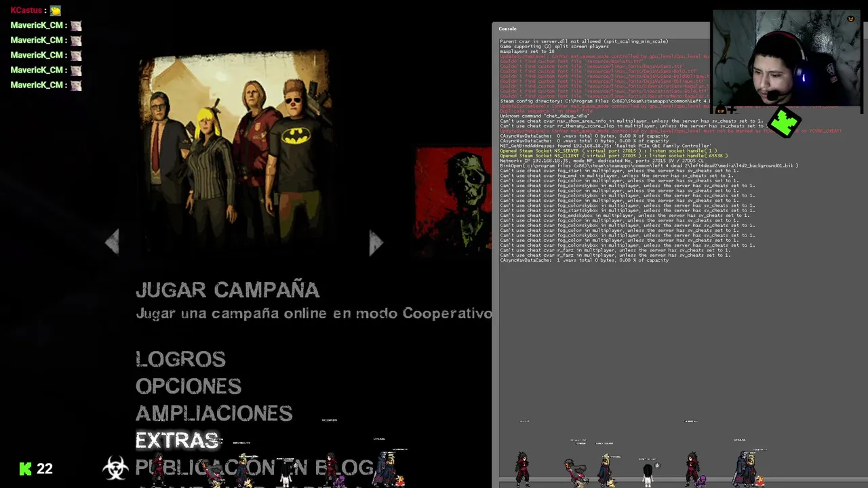Open PUBLICACIÓN EN BLOG menu entry

[x=254, y=467]
